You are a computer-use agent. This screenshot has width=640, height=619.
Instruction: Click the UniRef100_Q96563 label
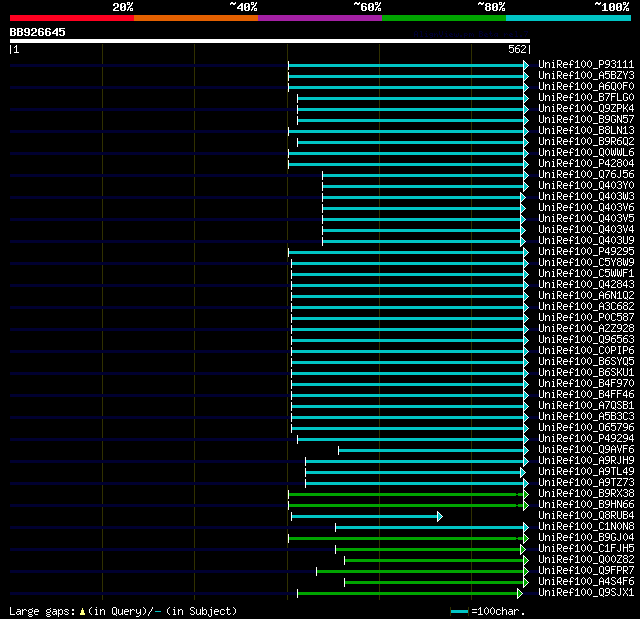click(586, 340)
